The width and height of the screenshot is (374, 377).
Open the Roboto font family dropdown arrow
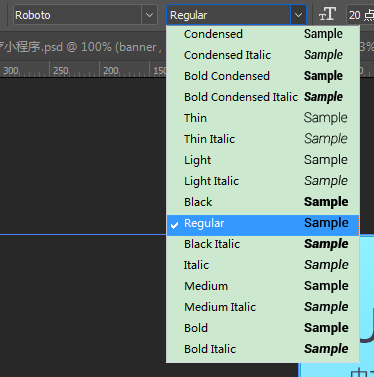149,15
